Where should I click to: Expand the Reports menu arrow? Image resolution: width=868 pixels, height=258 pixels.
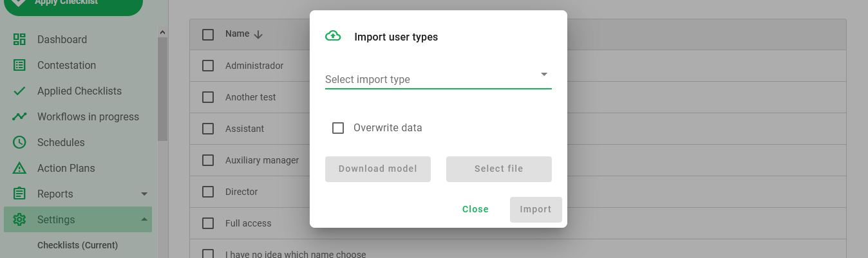(x=144, y=194)
